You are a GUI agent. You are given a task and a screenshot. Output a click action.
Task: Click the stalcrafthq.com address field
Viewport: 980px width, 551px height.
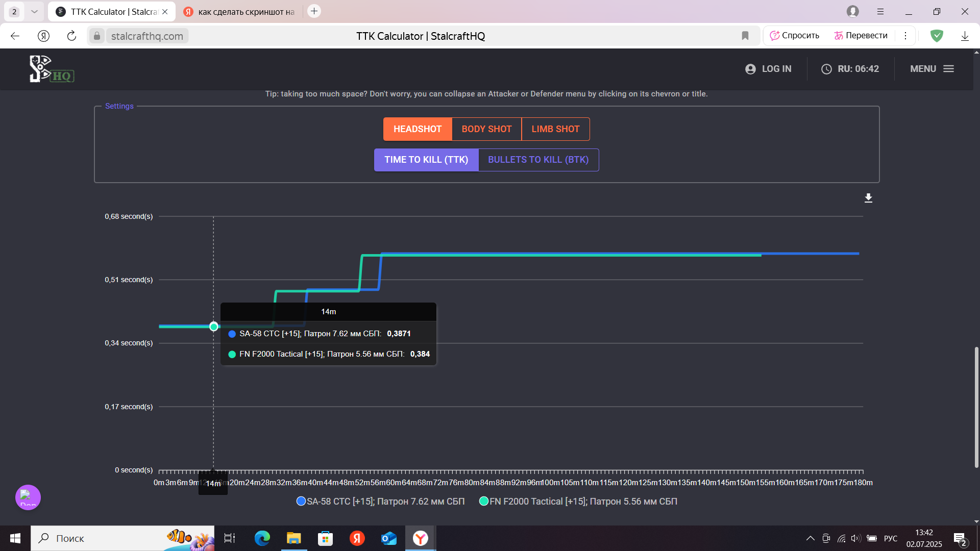(x=147, y=36)
